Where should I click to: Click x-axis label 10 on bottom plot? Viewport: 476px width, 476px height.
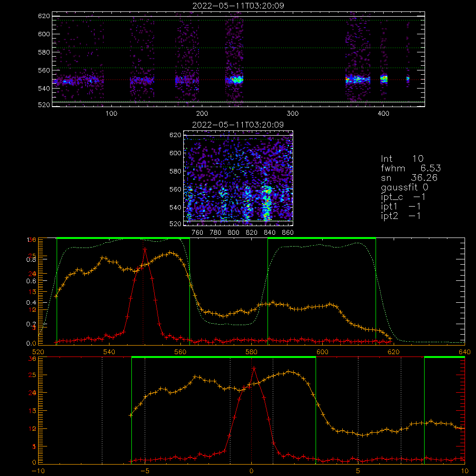[465, 471]
